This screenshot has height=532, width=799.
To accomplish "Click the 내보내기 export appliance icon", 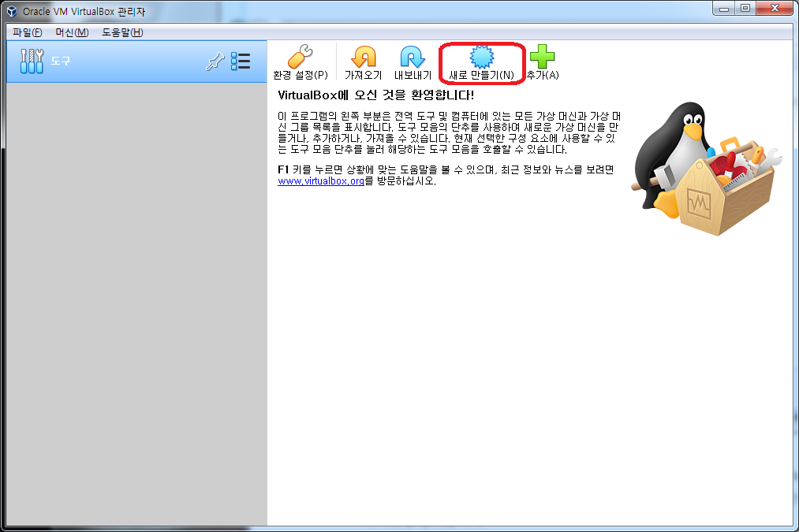I will point(413,62).
